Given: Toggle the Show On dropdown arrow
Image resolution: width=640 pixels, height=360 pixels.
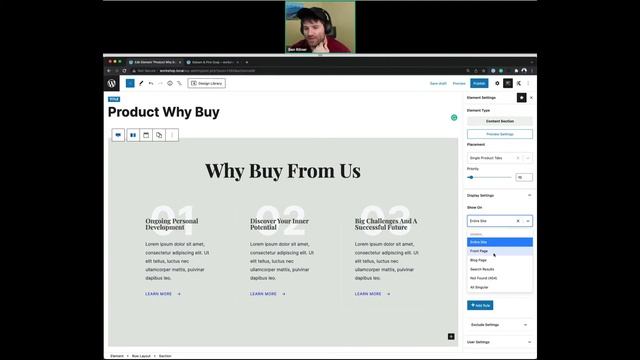Looking at the screenshot, I should [x=528, y=221].
